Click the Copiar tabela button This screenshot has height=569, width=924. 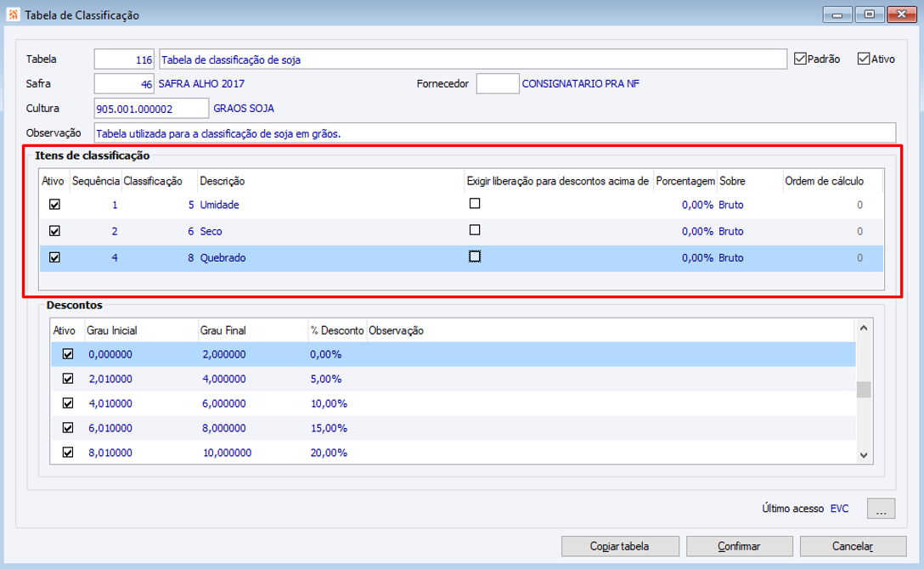[x=620, y=546]
